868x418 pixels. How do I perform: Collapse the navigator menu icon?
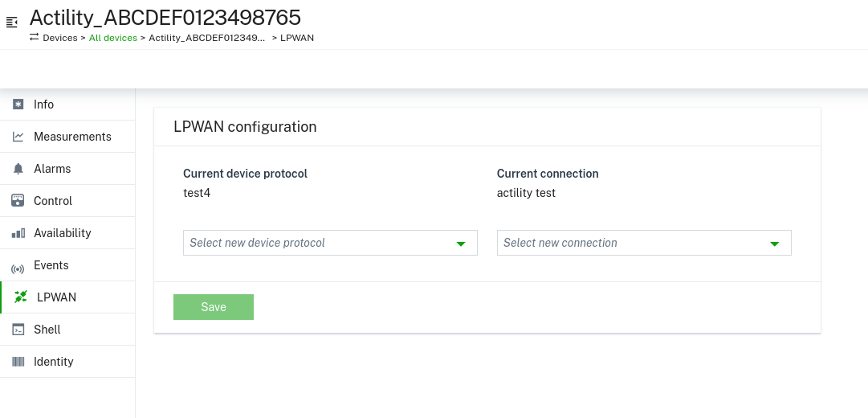[11, 23]
